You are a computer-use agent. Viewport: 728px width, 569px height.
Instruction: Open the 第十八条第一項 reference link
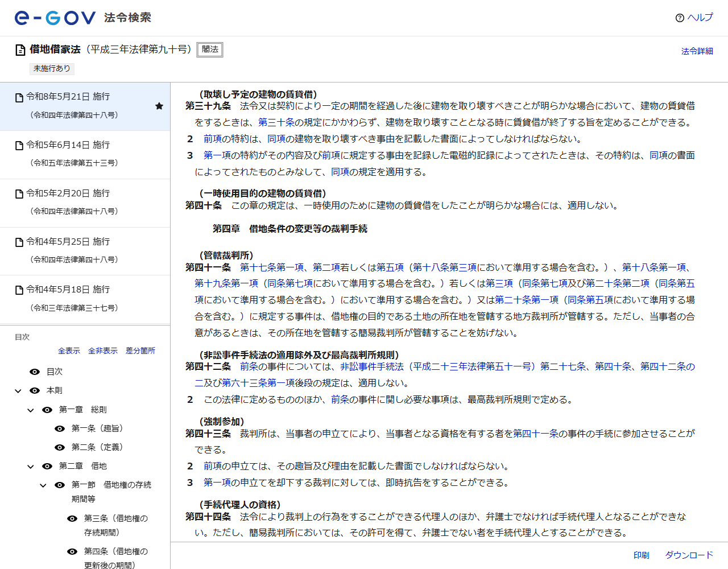click(x=654, y=267)
